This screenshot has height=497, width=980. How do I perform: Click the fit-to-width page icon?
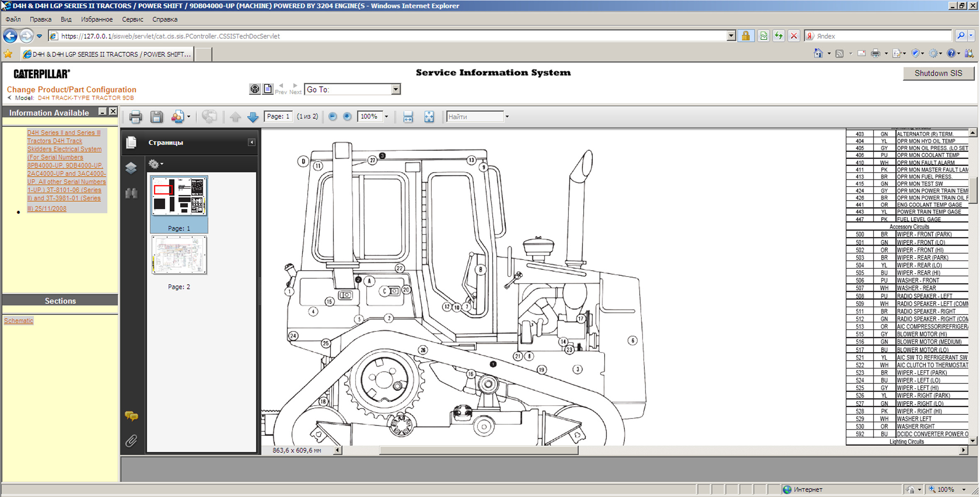408,117
